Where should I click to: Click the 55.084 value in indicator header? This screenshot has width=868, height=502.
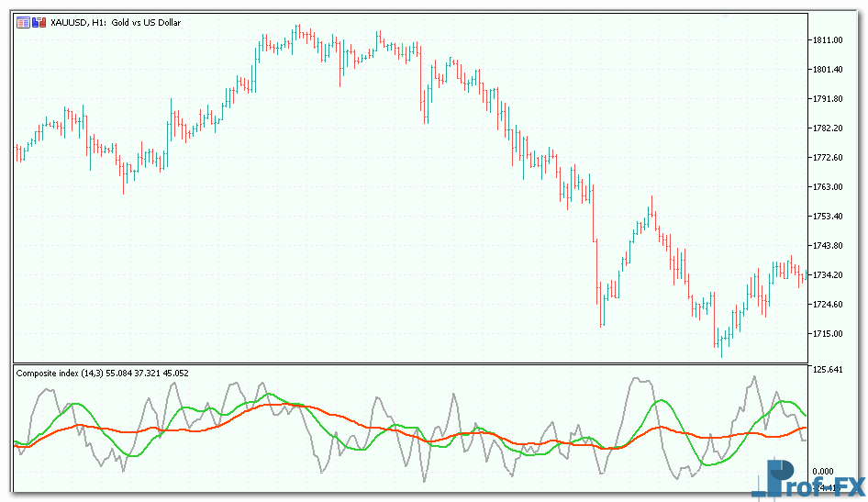point(121,374)
